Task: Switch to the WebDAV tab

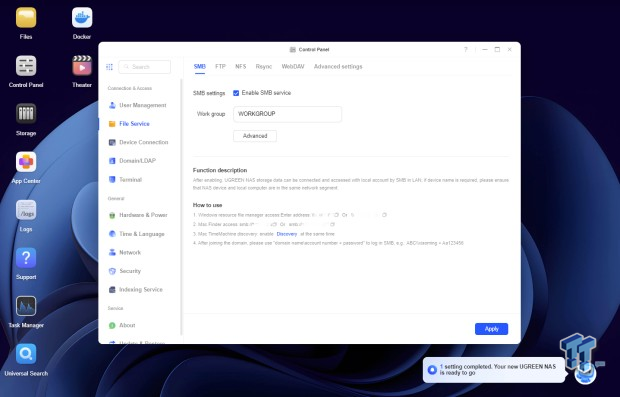Action: point(293,66)
